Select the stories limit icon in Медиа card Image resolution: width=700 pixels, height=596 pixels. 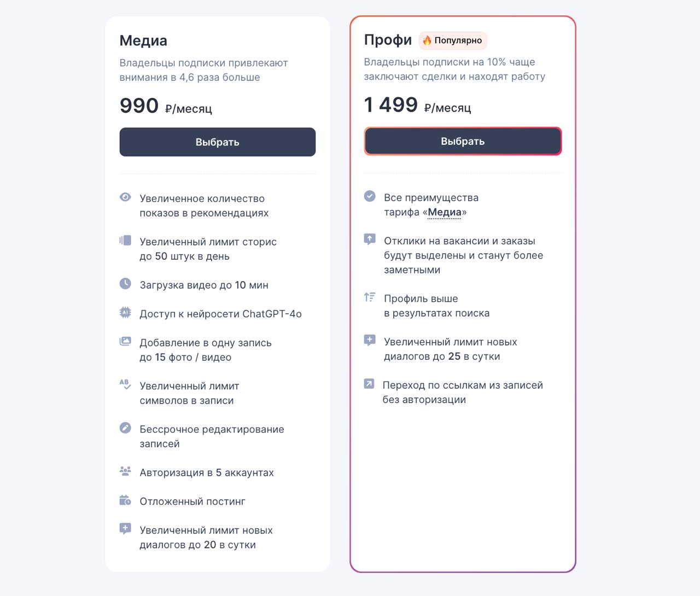pyautogui.click(x=125, y=240)
